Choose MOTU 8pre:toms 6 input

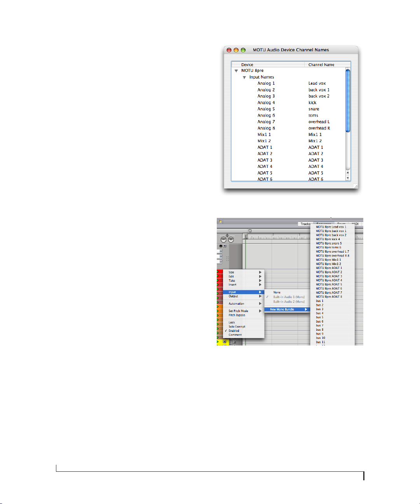[333, 248]
